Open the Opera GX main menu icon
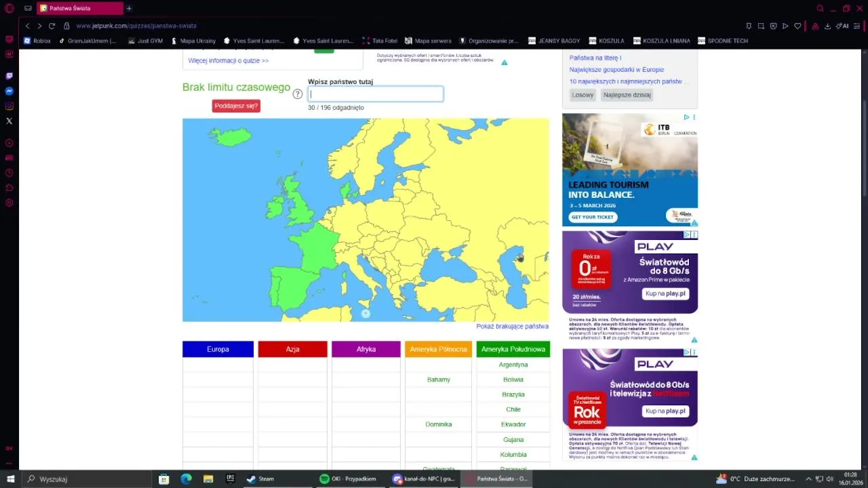Screen dimensions: 868x488 9,8
